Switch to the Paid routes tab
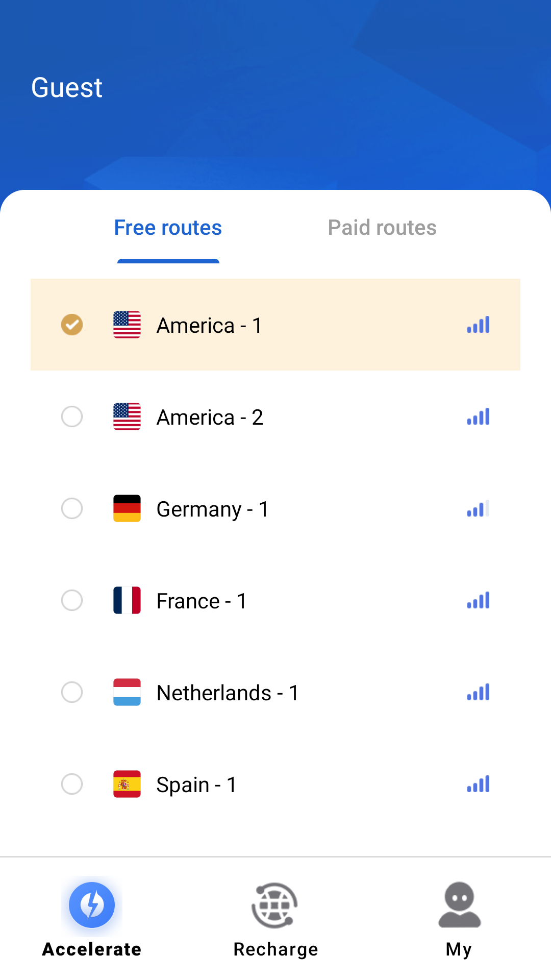Image resolution: width=551 pixels, height=980 pixels. click(382, 228)
